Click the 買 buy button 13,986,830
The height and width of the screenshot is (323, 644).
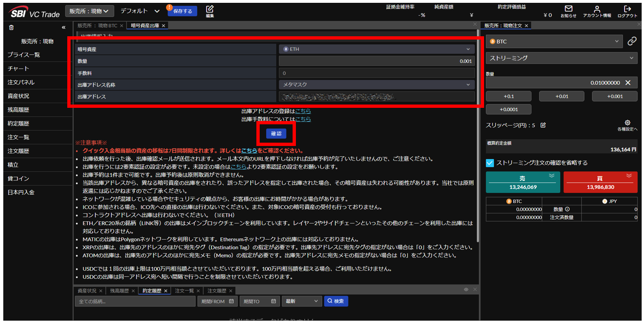(600, 182)
